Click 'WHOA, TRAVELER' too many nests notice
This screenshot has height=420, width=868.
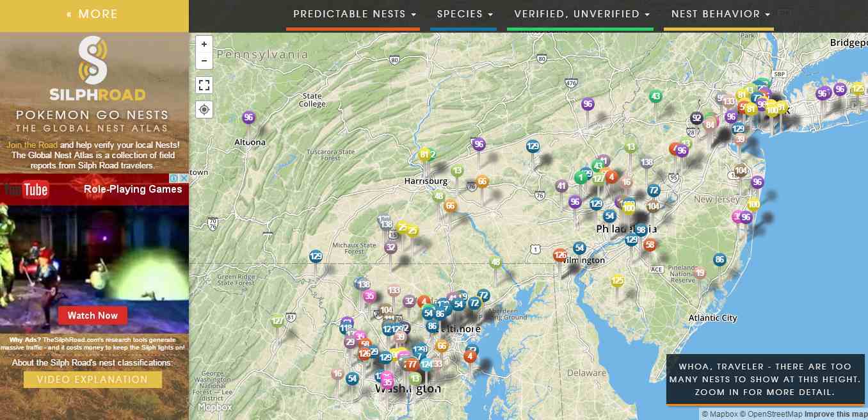click(x=765, y=380)
